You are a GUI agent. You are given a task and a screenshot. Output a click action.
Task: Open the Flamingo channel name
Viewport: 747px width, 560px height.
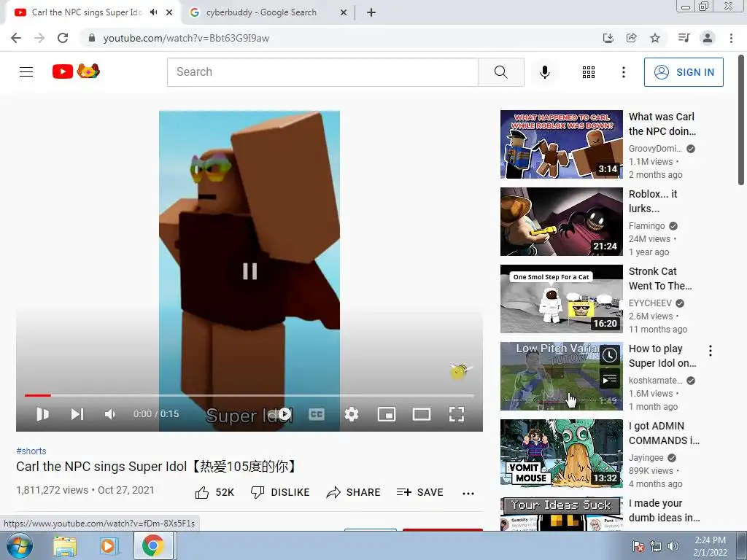(646, 226)
